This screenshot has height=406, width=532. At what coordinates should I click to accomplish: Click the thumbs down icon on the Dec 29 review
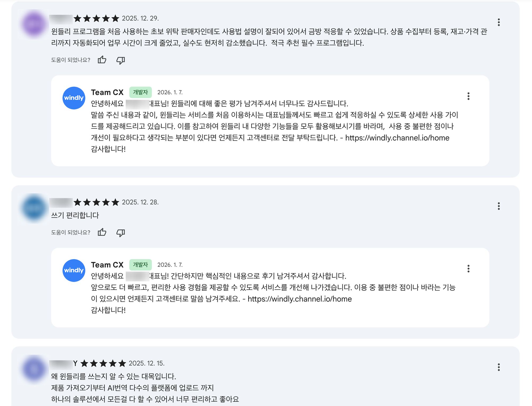click(120, 61)
